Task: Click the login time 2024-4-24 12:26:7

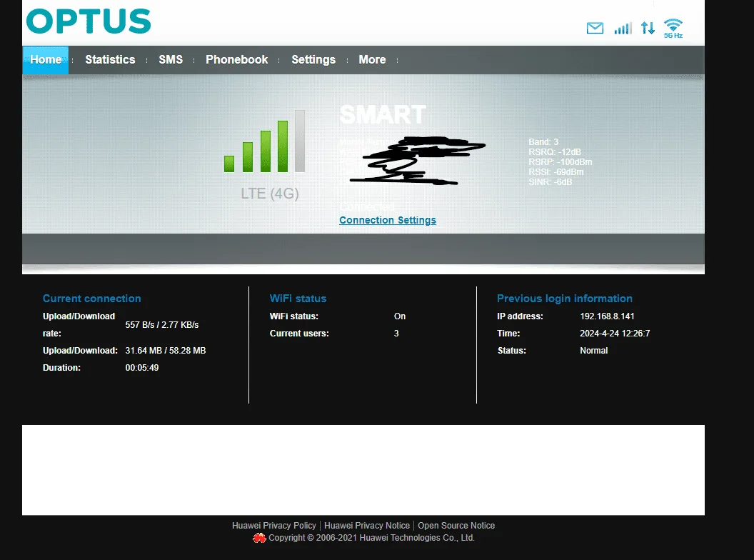Action: (x=615, y=334)
